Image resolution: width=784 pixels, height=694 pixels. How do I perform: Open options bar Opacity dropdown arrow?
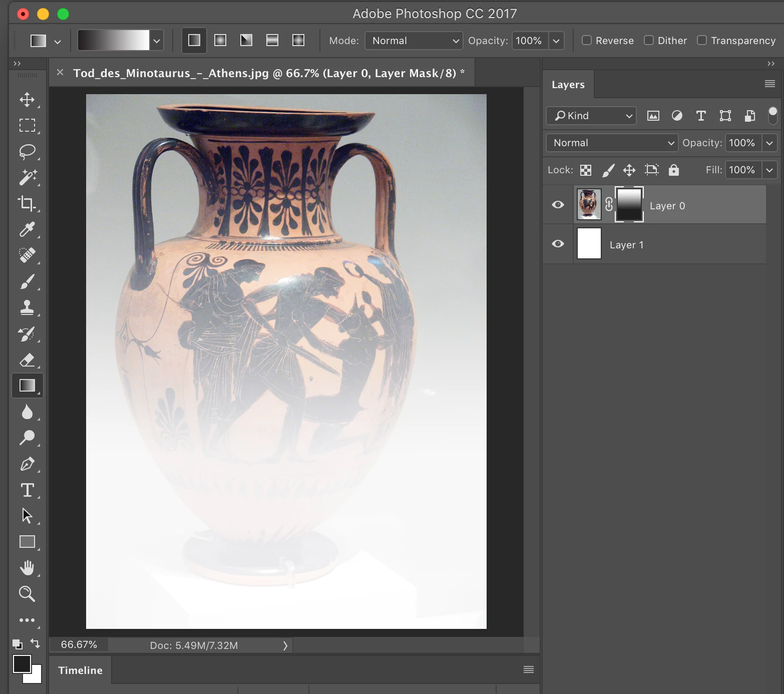pos(556,41)
